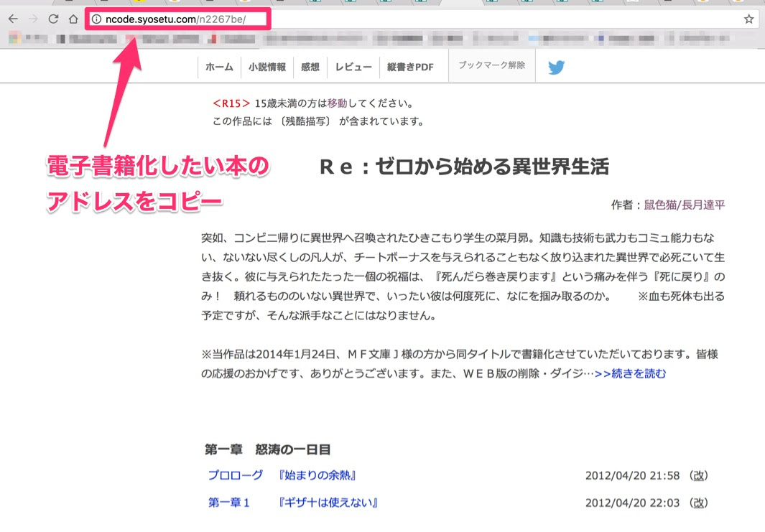The image size is (765, 532).
Task: Click the date 2012/04/20 21:58
Action: tap(632, 475)
